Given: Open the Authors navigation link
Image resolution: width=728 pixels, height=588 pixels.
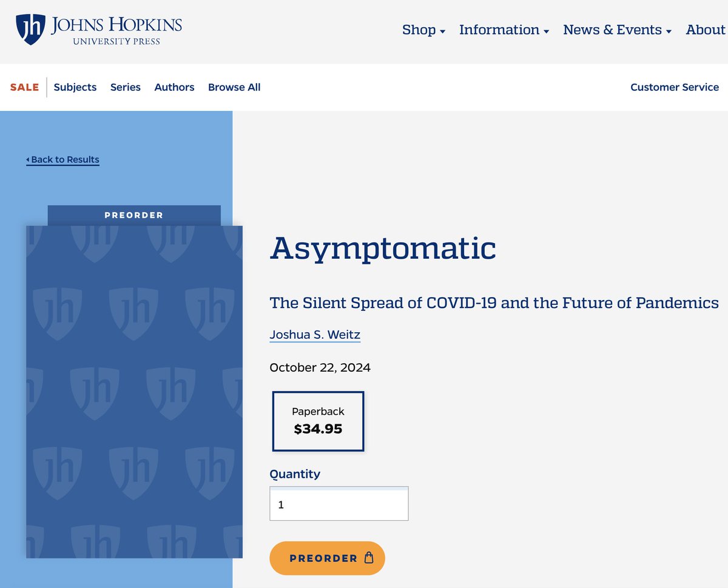Looking at the screenshot, I should pos(174,87).
